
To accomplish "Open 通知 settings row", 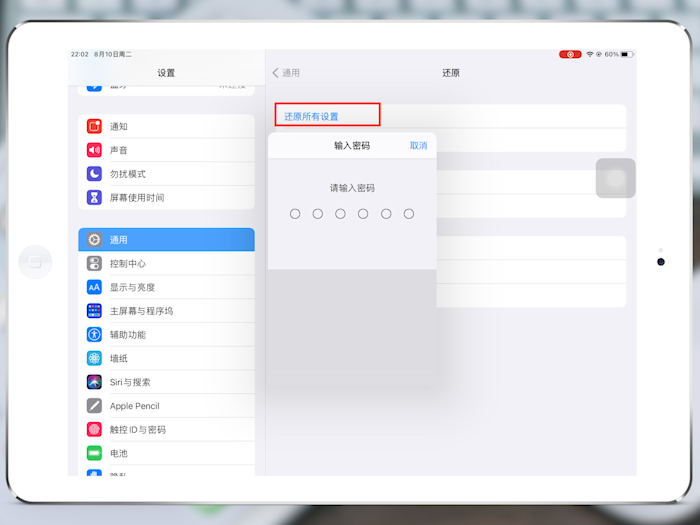I will [x=166, y=126].
